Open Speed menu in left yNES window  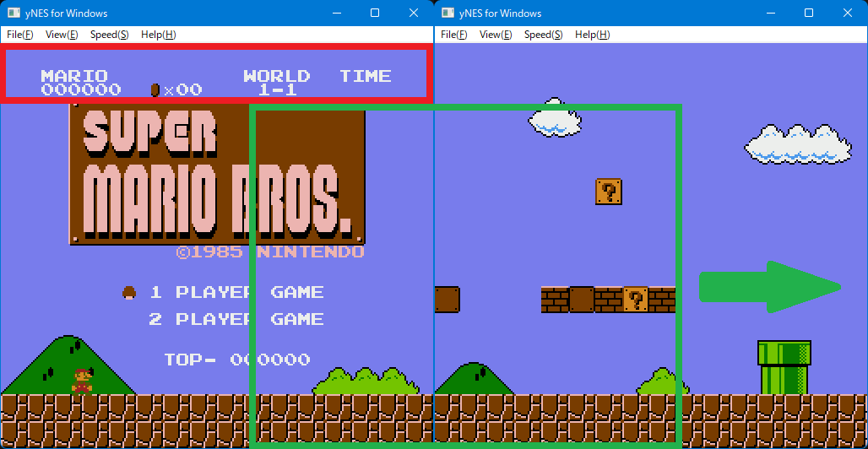[x=110, y=35]
